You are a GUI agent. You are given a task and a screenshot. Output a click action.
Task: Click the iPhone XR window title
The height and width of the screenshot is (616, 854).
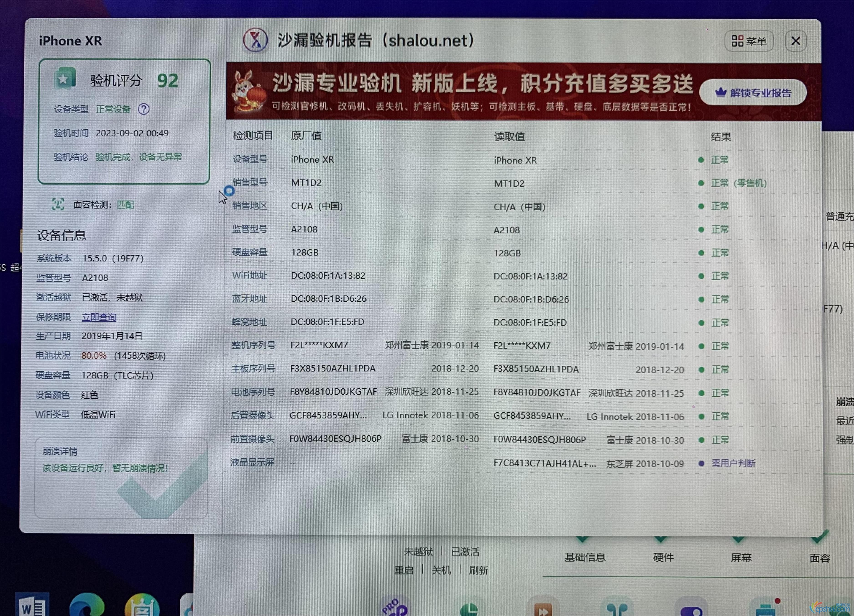click(x=70, y=41)
